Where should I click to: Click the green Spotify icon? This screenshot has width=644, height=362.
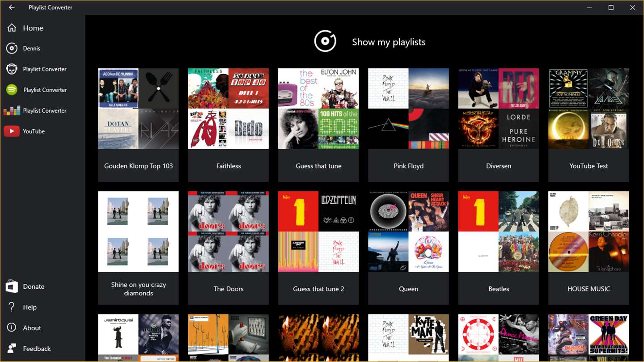[x=12, y=90]
